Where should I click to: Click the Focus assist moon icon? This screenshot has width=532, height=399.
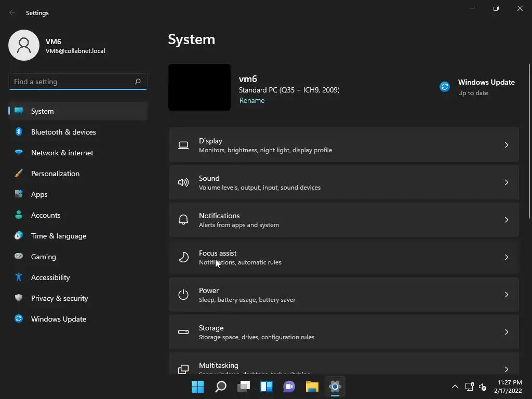pos(183,257)
